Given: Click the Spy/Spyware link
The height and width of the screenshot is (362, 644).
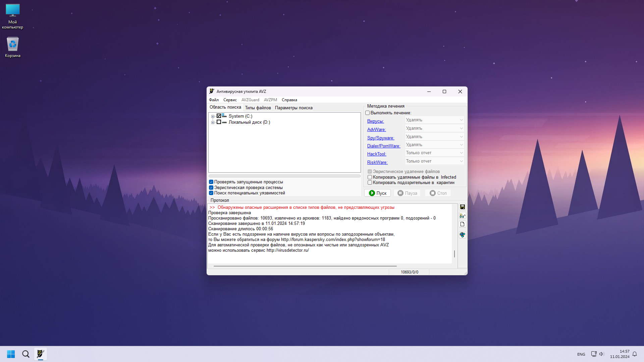Looking at the screenshot, I should tap(380, 138).
